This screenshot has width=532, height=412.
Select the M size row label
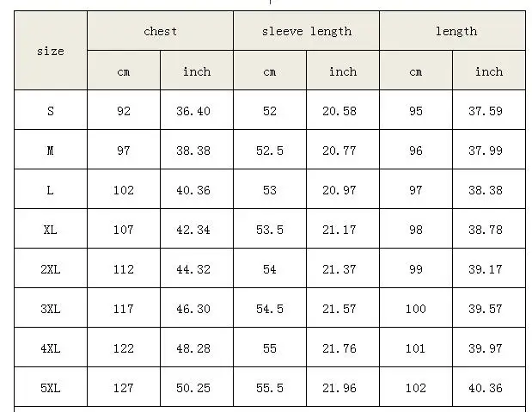point(51,150)
